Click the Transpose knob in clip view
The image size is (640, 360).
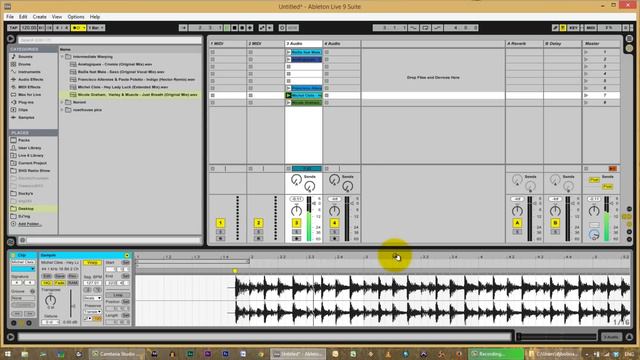(x=50, y=300)
